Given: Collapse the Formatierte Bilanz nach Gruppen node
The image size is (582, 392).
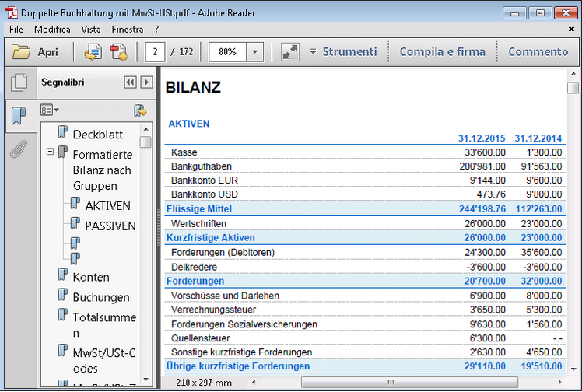Looking at the screenshot, I should pyautogui.click(x=50, y=152).
